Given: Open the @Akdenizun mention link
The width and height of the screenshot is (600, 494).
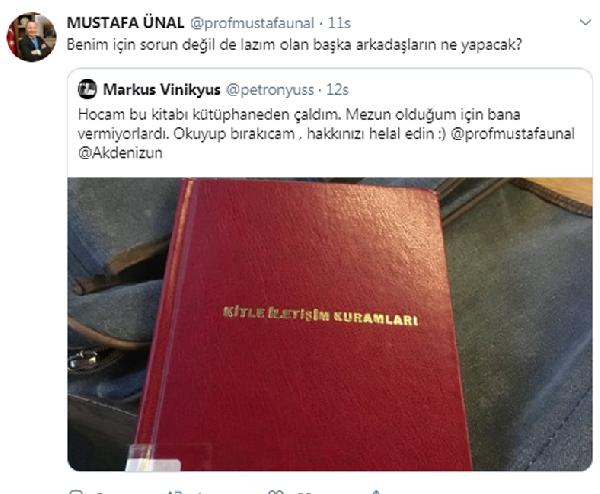Looking at the screenshot, I should (x=120, y=153).
